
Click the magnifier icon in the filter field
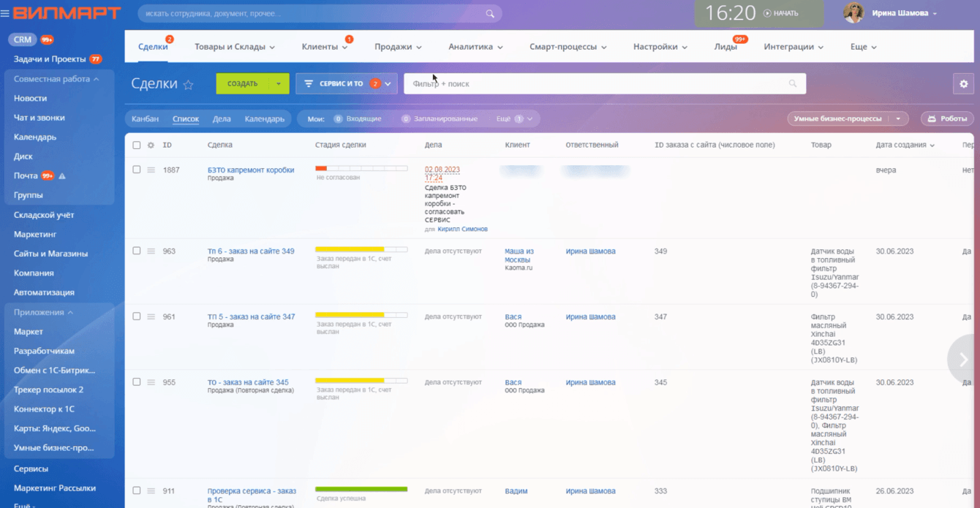tap(793, 84)
